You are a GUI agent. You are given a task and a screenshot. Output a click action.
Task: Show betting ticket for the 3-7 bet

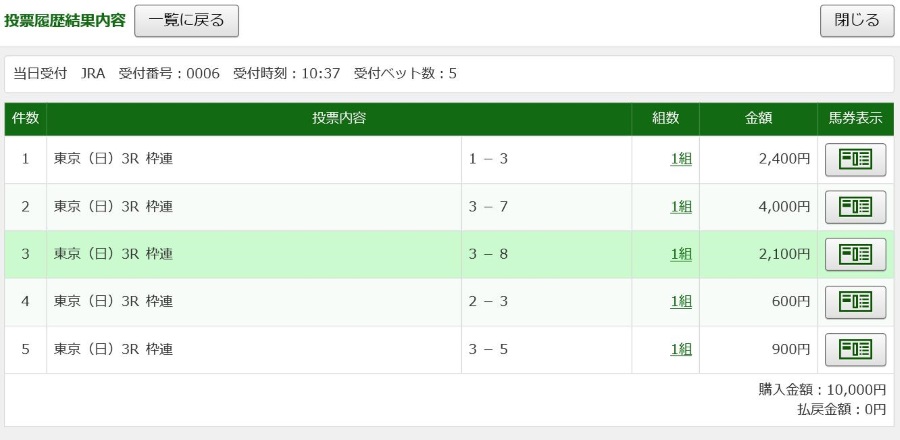[x=855, y=207]
